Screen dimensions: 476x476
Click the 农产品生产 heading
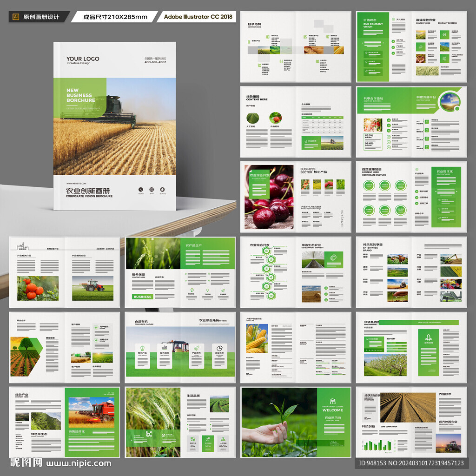[x=193, y=245]
